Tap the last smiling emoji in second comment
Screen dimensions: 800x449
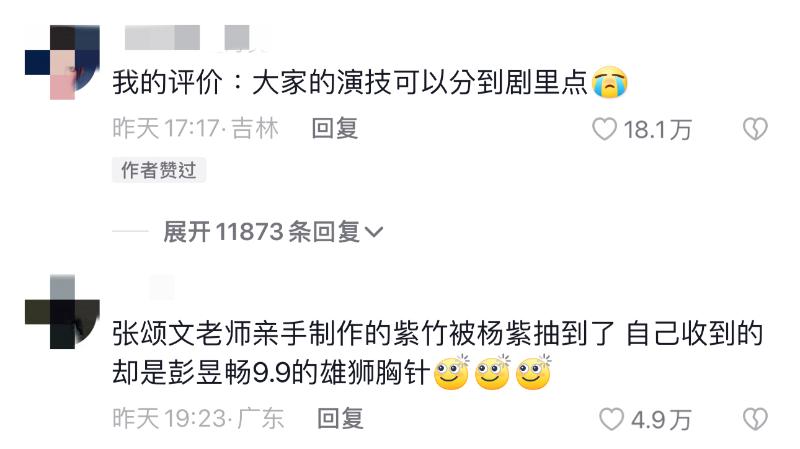534,372
